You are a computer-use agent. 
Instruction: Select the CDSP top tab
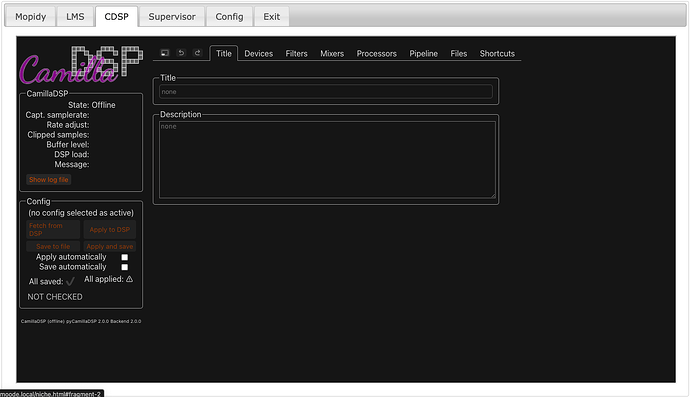point(117,17)
